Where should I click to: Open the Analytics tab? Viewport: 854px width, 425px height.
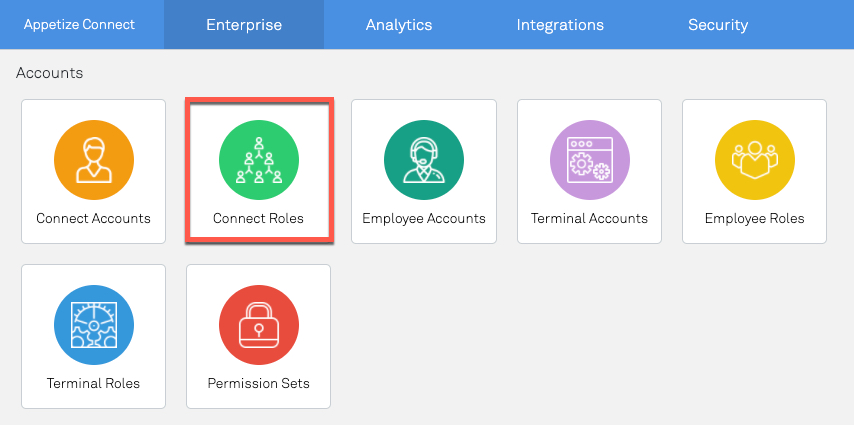pyautogui.click(x=399, y=25)
